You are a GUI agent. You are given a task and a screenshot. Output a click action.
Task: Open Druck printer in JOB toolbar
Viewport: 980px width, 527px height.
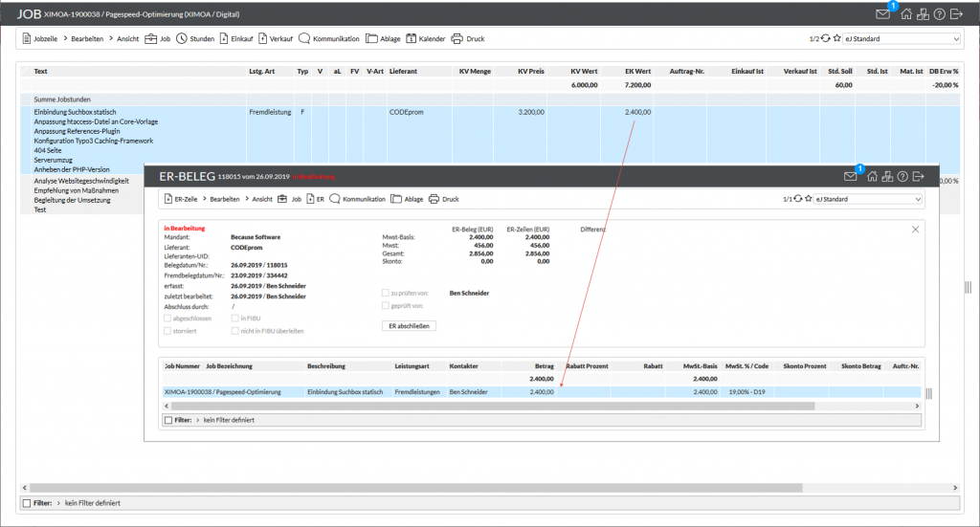[468, 38]
